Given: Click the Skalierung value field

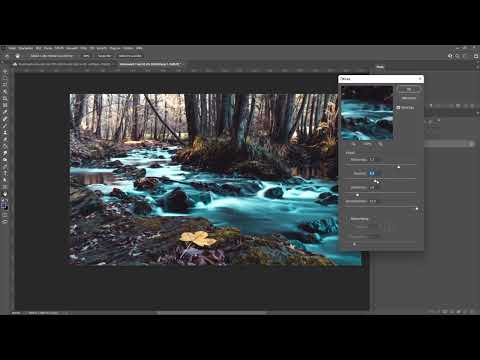Looking at the screenshot, I should pos(375,188).
